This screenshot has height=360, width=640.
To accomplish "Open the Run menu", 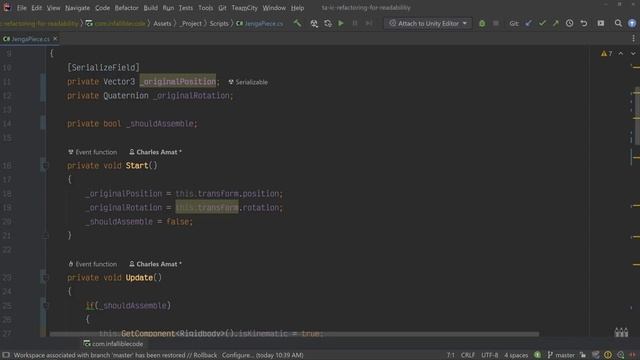I will pos(168,8).
